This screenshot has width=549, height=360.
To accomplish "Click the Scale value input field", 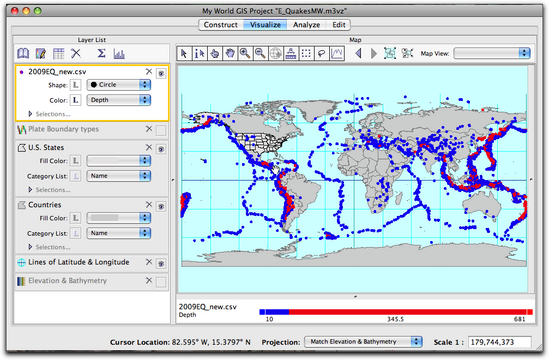I will pyautogui.click(x=500, y=342).
